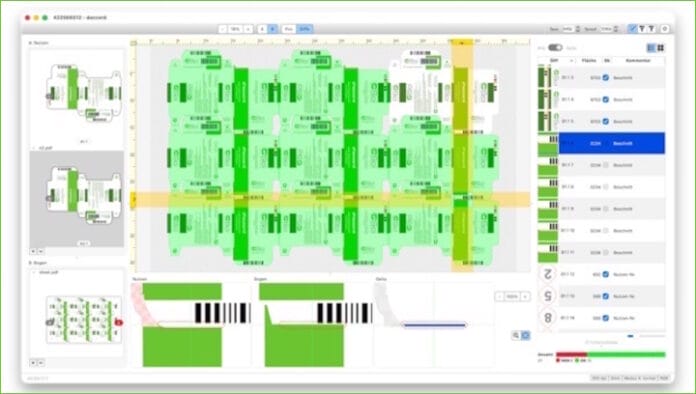Viewport: 696px width, 394px height.
Task: Switch diff list to list view icon
Action: tap(651, 48)
